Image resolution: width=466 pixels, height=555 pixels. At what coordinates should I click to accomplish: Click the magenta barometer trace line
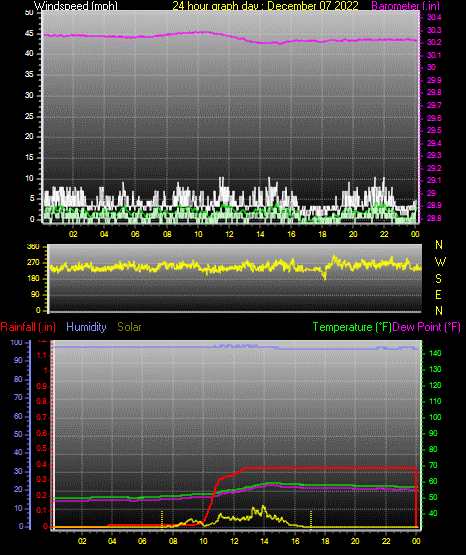[230, 36]
